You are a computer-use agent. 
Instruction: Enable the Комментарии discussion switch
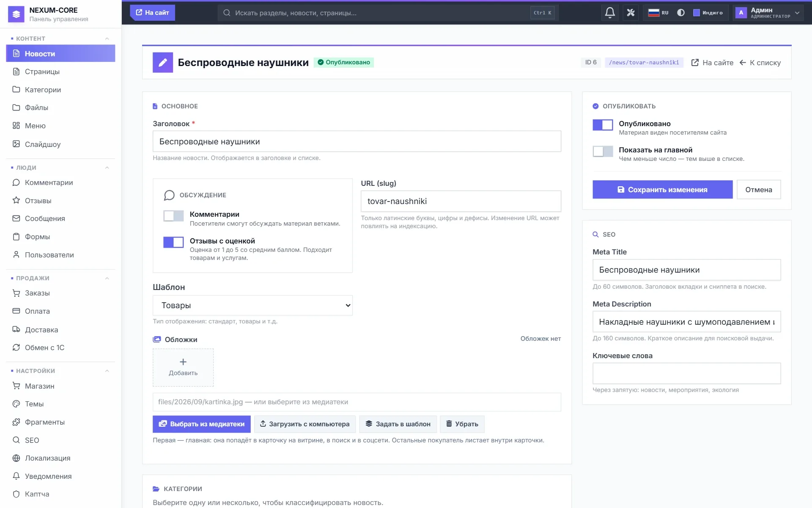pos(173,216)
